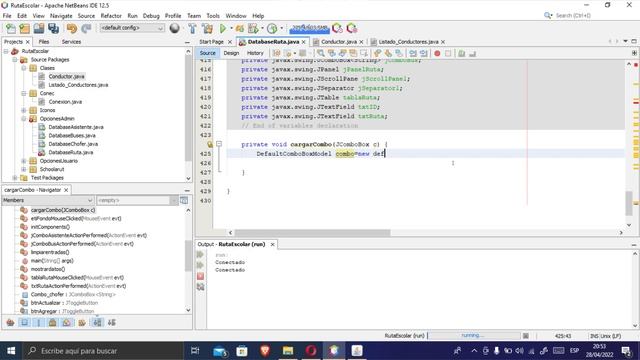Screen dimensions: 640x360
Task: Open the Refactor menu
Action: [x=111, y=16]
